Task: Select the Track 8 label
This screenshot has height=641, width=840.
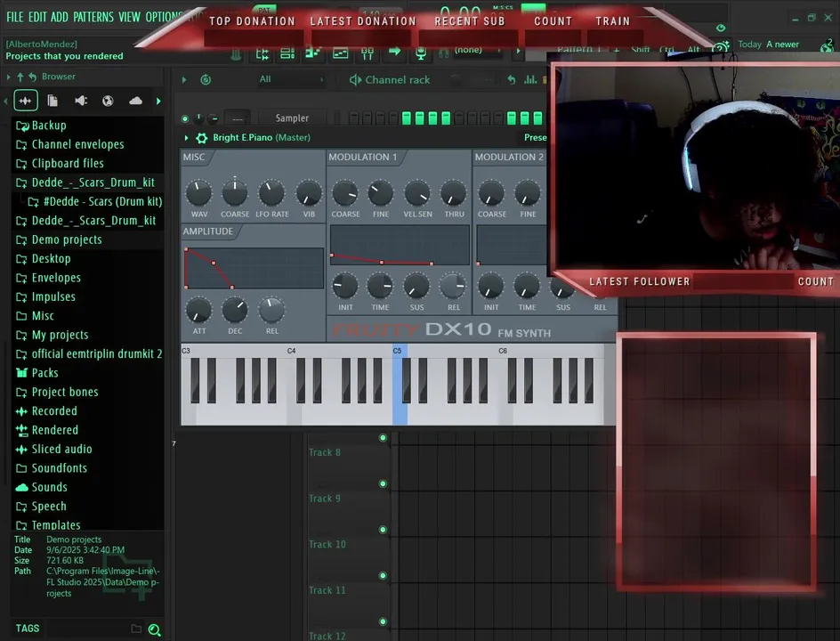Action: (325, 452)
